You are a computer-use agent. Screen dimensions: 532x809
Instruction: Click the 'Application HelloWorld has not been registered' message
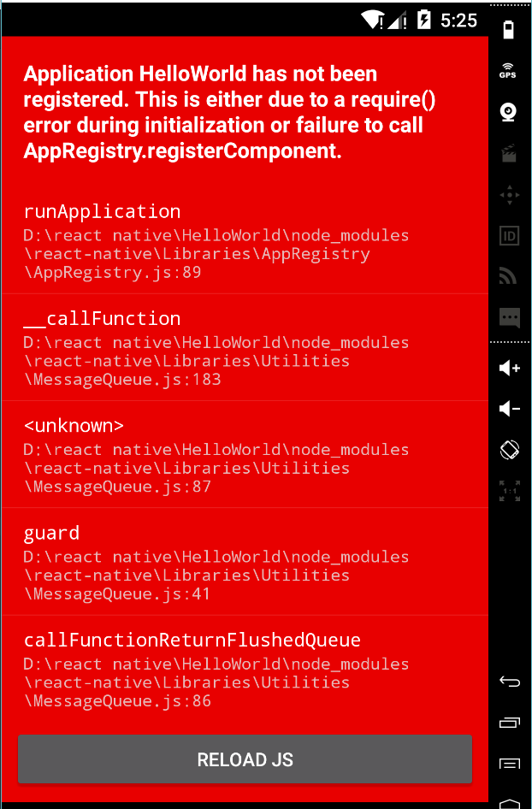[229, 113]
